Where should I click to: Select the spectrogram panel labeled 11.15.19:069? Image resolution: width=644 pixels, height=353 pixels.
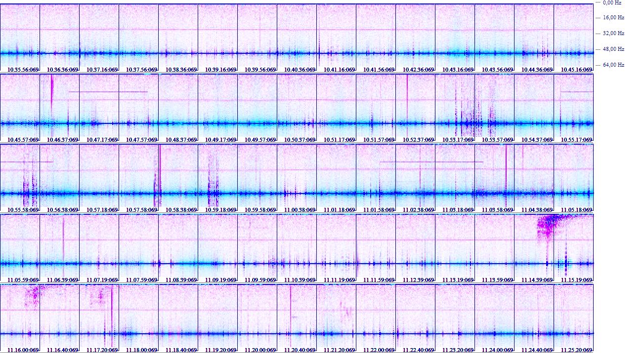point(573,249)
